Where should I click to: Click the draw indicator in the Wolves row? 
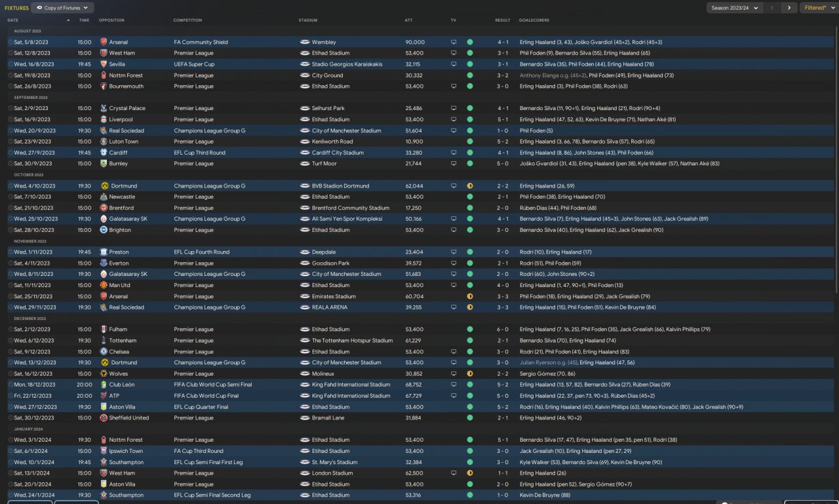(x=470, y=374)
